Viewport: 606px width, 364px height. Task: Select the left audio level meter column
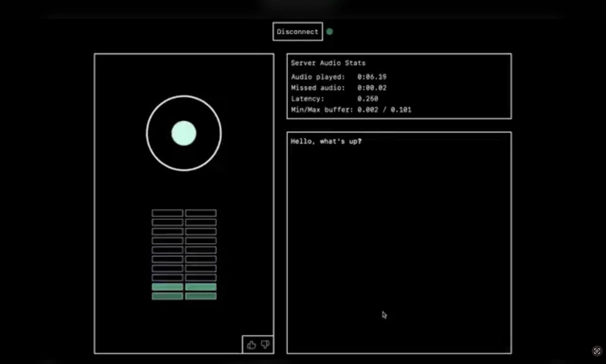pos(167,255)
